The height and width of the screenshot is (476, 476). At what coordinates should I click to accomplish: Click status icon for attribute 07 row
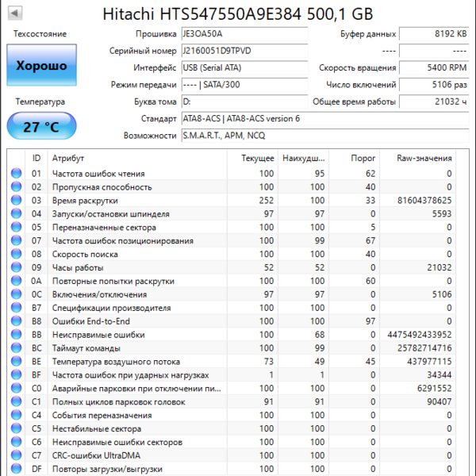coord(17,240)
